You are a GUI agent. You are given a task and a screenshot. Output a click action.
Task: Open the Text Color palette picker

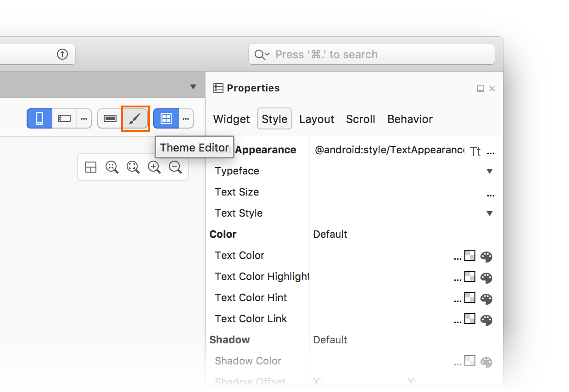tap(486, 256)
